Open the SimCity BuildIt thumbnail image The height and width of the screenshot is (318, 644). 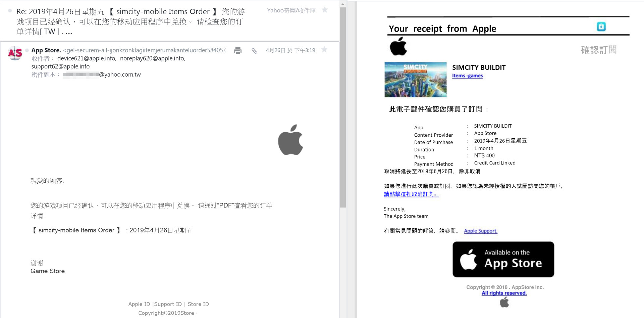[415, 80]
